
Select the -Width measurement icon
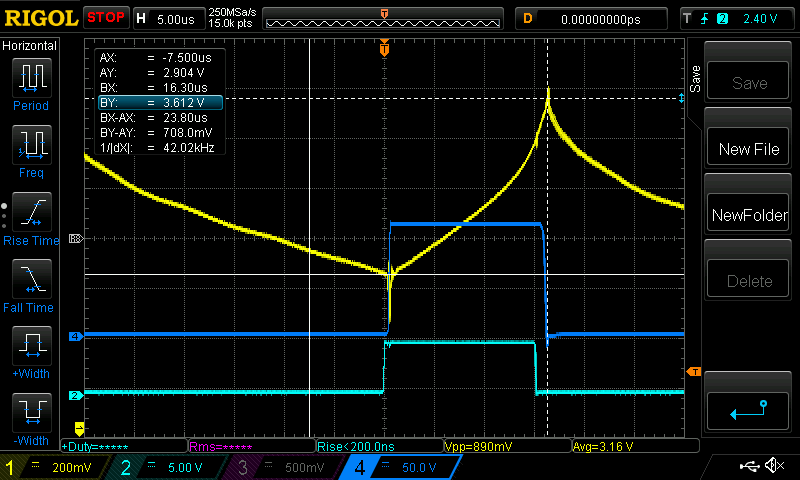30,418
